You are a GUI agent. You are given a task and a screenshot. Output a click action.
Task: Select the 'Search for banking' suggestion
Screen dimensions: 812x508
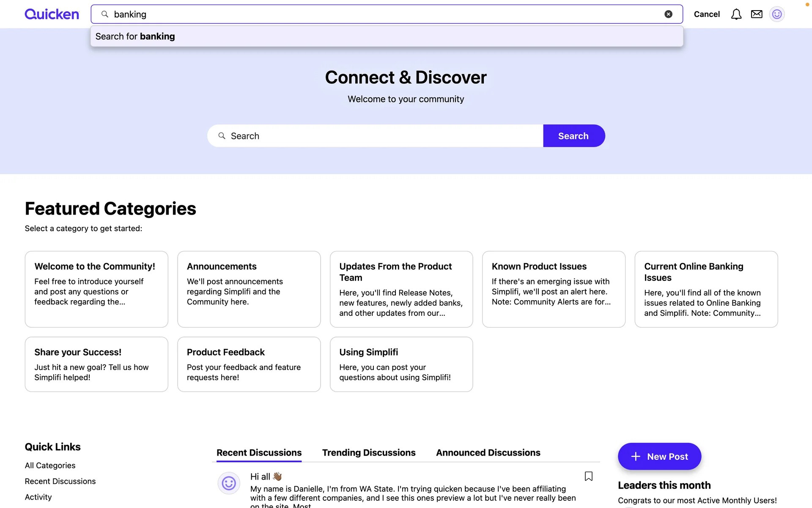pos(135,36)
